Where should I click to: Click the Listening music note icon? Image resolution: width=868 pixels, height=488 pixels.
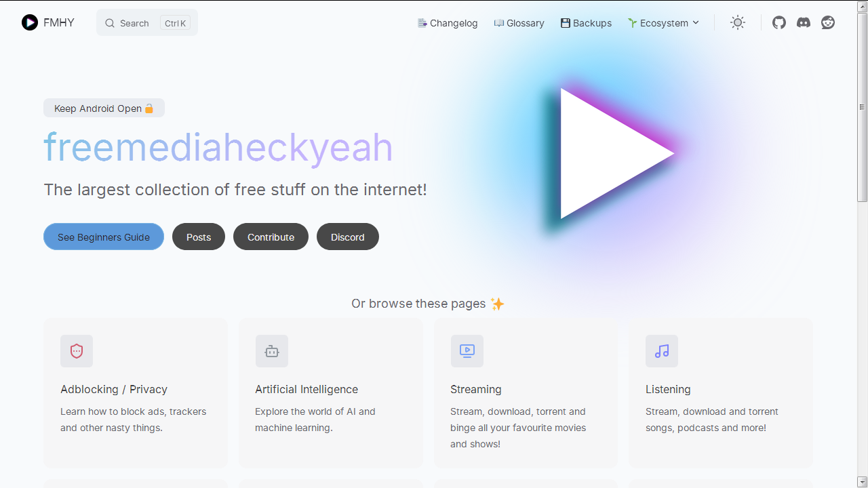(662, 351)
